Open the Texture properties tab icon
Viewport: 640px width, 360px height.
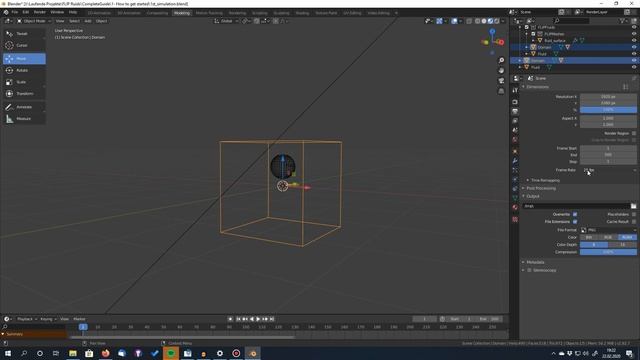coord(515,220)
